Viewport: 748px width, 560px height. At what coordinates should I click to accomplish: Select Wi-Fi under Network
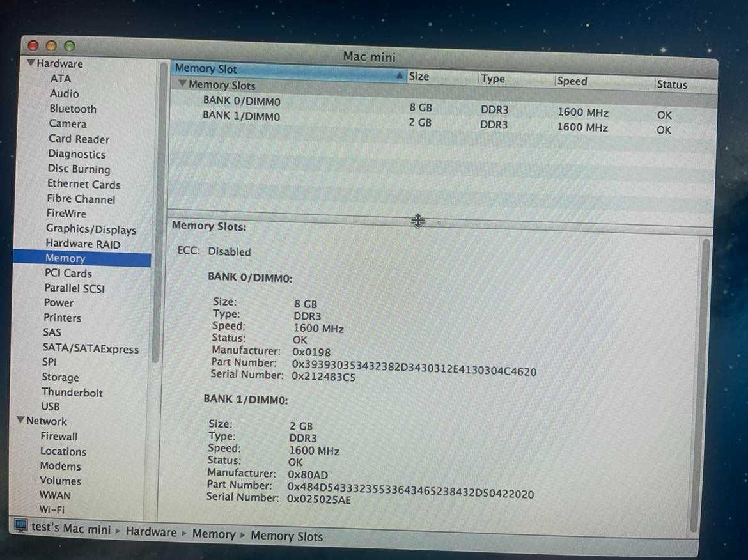point(52,509)
